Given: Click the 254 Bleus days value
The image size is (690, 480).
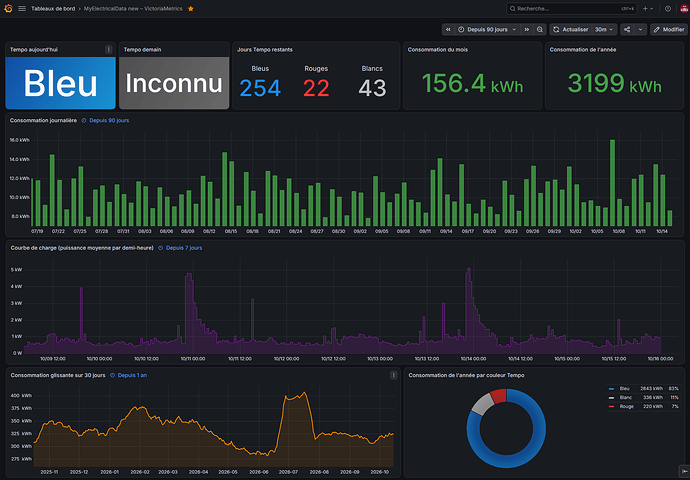Looking at the screenshot, I should [260, 88].
